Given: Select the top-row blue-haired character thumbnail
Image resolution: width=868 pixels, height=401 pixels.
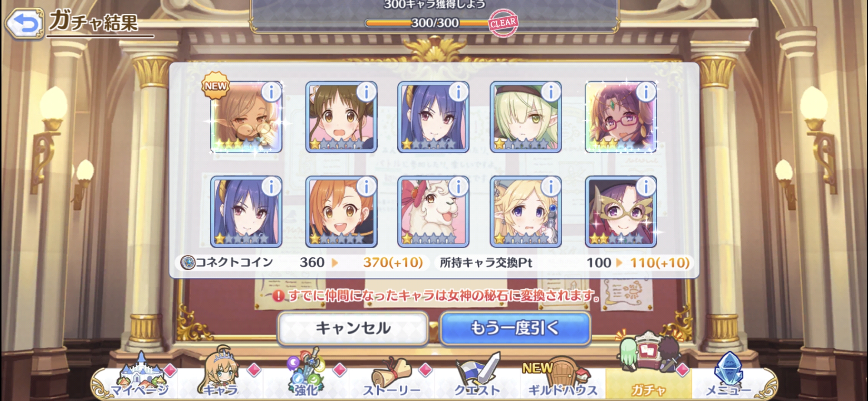Looking at the screenshot, I should pos(433,117).
